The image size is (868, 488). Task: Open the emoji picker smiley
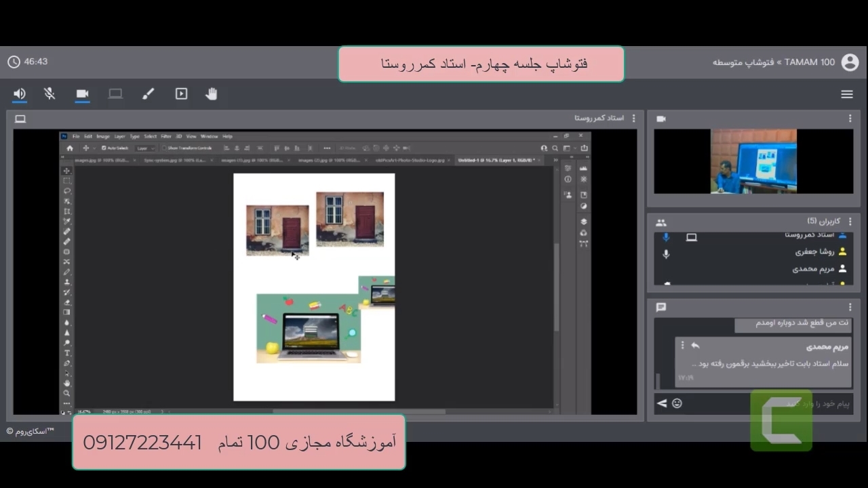click(677, 404)
